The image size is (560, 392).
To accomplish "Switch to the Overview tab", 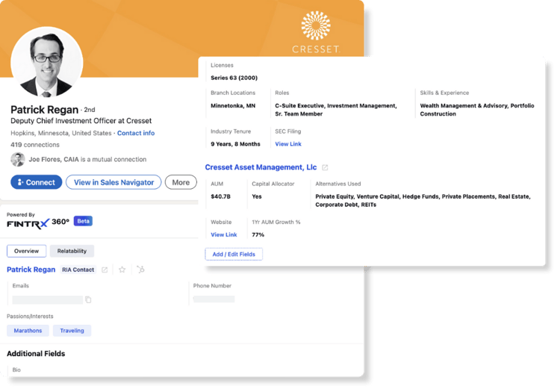I will pos(26,251).
